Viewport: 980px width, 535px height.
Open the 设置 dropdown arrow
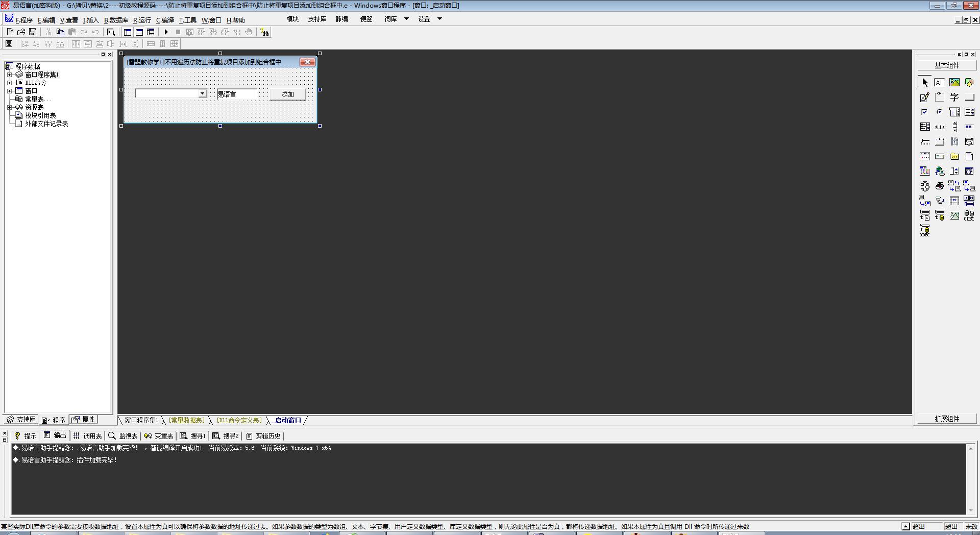click(439, 19)
